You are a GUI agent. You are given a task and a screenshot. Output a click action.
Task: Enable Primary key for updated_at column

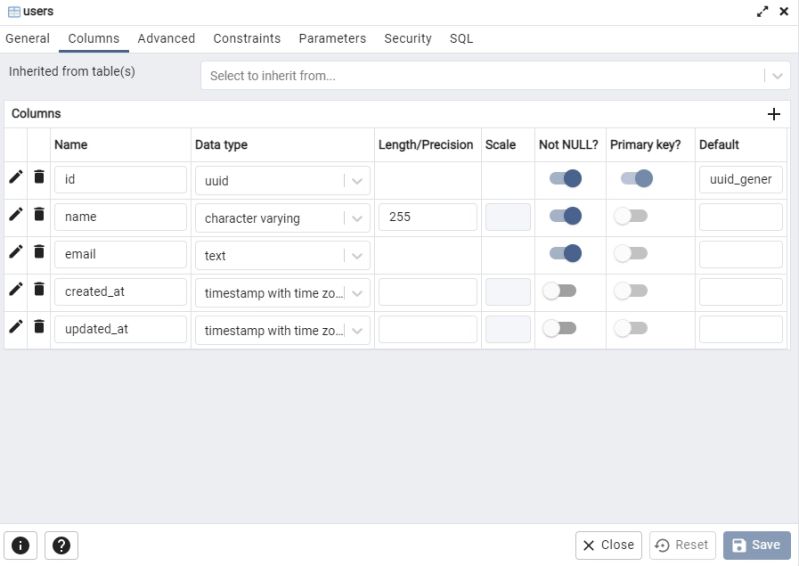pyautogui.click(x=631, y=328)
